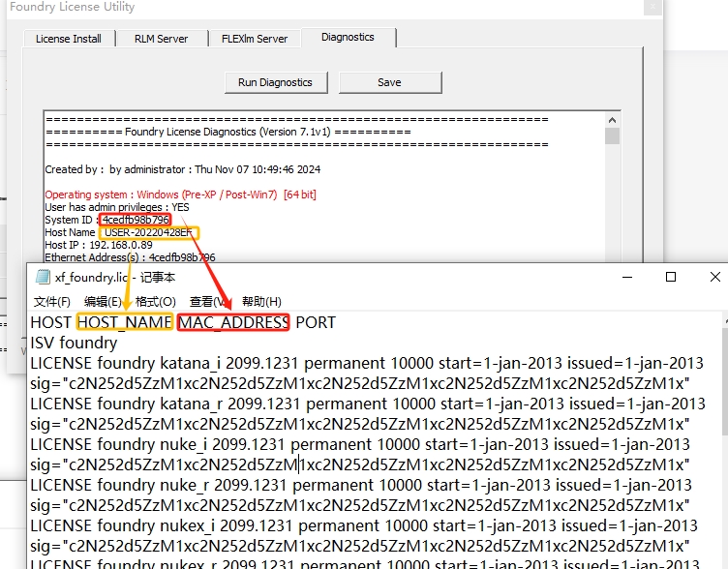
Task: Select the FLEXlm Server tab
Action: pyautogui.click(x=254, y=39)
